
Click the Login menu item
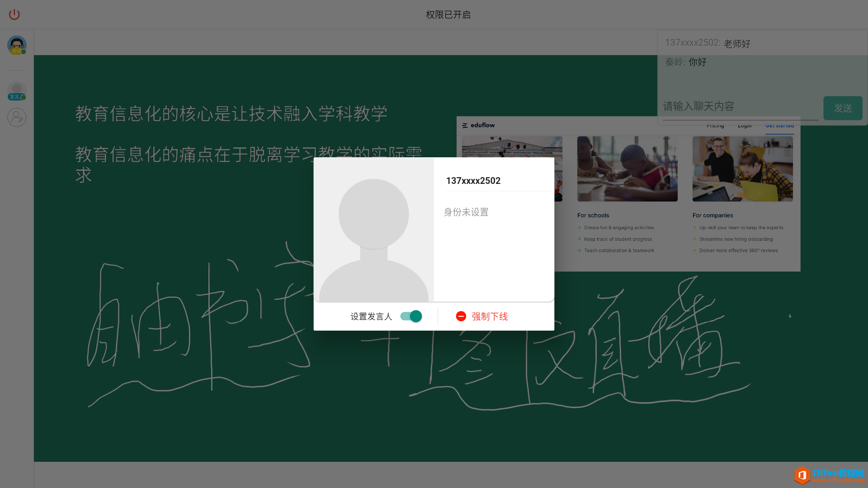click(745, 125)
